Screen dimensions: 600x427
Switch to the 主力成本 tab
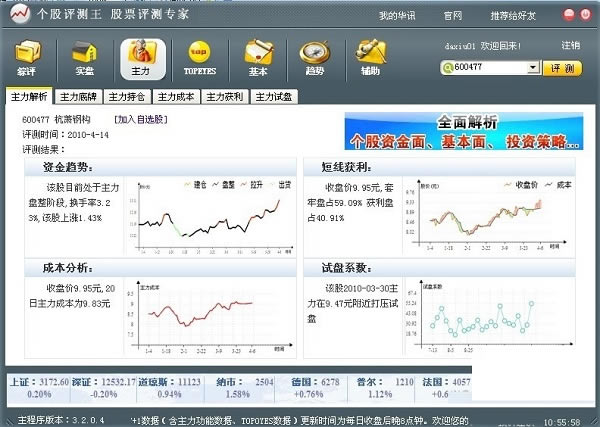pos(176,97)
